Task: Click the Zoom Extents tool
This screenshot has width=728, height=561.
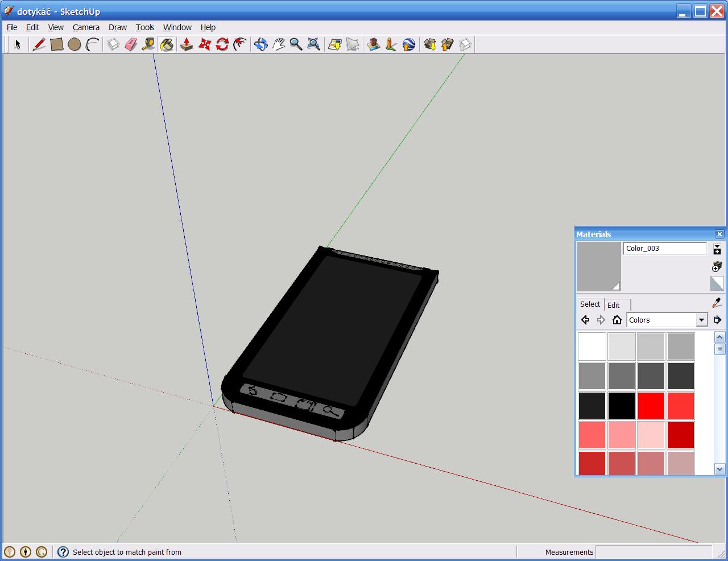Action: (313, 44)
